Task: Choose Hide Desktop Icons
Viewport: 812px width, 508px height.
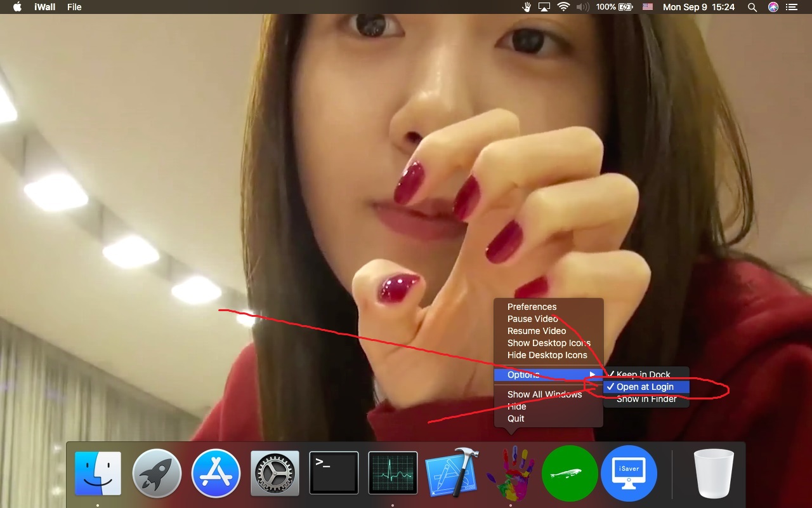Action: [548, 355]
